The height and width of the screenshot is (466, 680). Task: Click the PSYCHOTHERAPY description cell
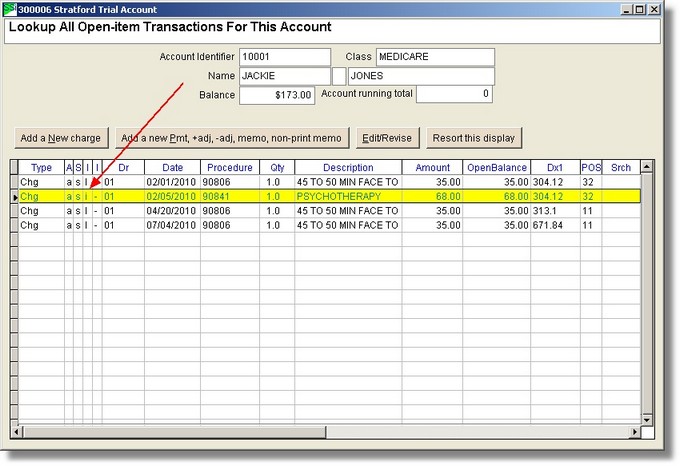(x=348, y=196)
